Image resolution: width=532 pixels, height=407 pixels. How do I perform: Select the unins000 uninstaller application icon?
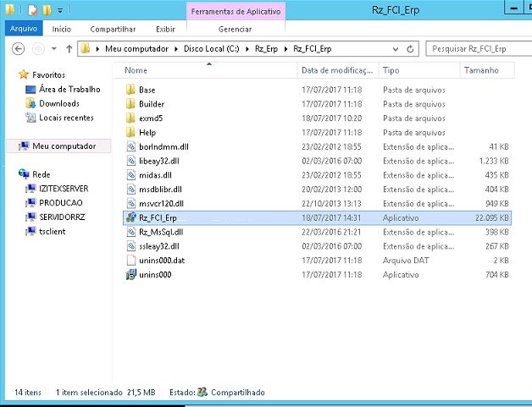131,274
